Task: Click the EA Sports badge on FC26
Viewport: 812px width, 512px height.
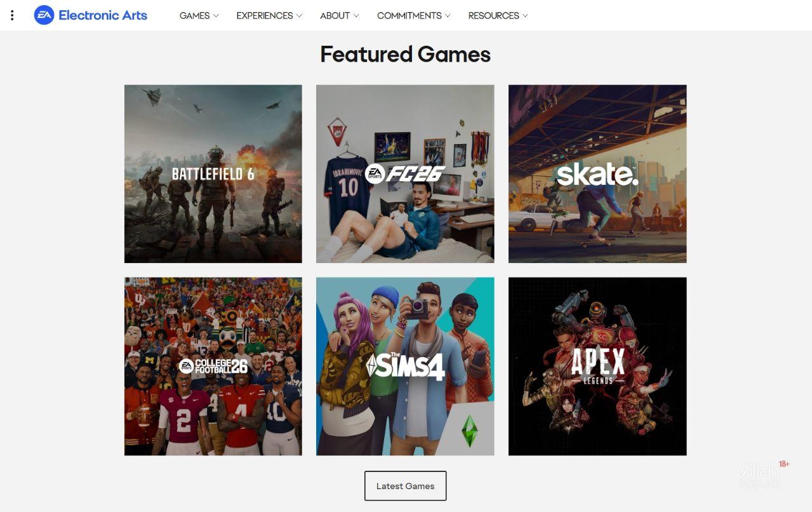Action: click(x=375, y=173)
